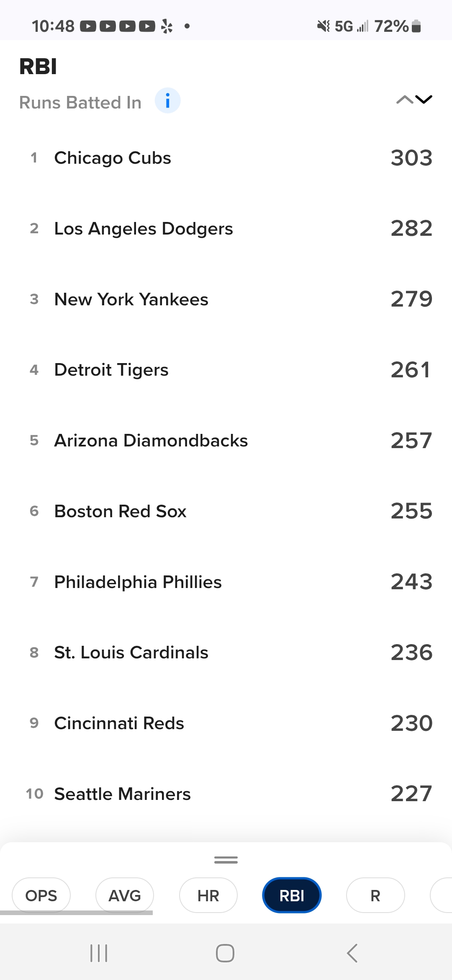The width and height of the screenshot is (452, 980).
Task: Sort descending with the down chevron
Action: 424,100
